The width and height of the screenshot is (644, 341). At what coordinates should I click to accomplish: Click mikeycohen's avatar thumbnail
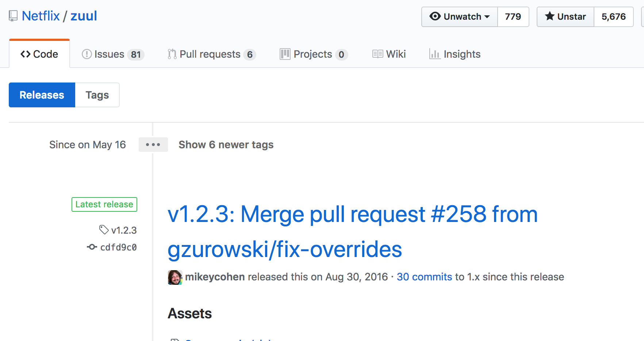click(x=175, y=277)
